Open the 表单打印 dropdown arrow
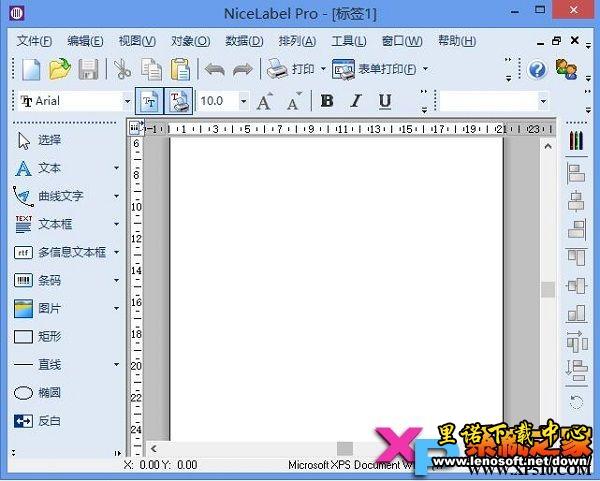The width and height of the screenshot is (600, 481). (425, 69)
